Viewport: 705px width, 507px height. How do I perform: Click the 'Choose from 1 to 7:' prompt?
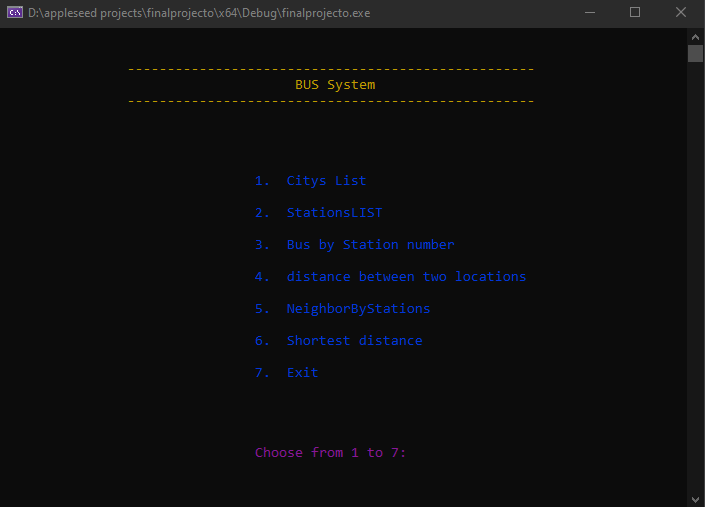tap(330, 452)
